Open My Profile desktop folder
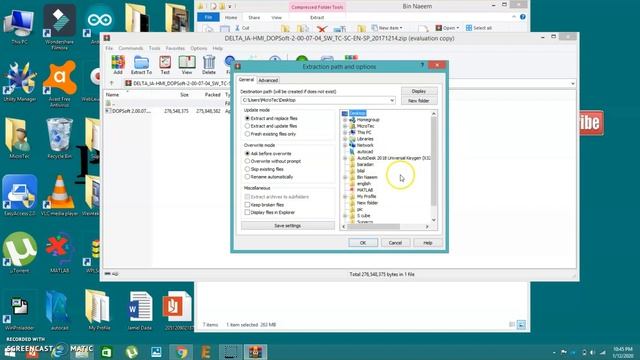The image size is (640, 360). pos(99,310)
